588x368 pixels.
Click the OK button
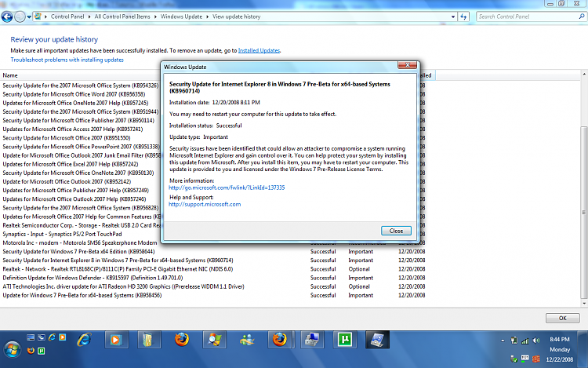[x=562, y=318]
